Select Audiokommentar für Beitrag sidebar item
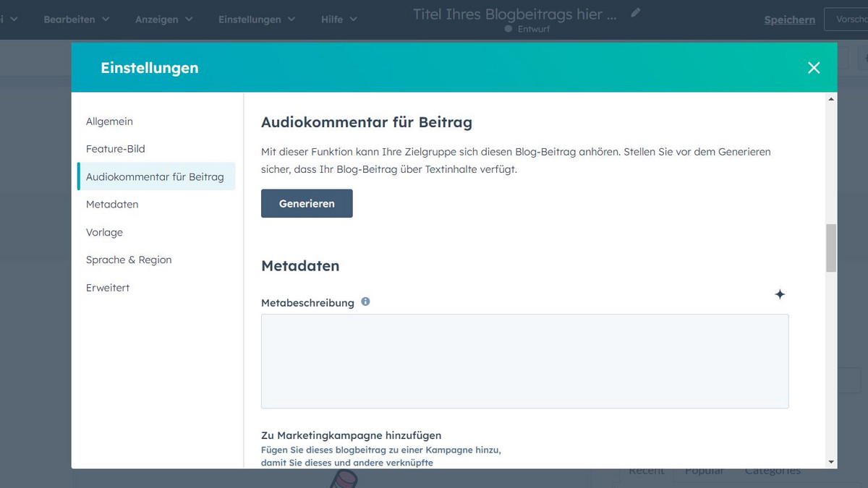868x488 pixels. 155,176
